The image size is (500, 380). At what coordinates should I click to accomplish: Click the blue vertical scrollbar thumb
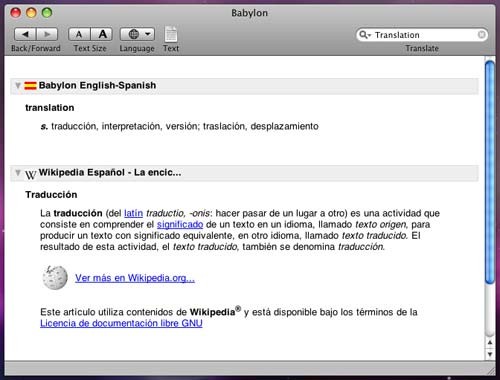(490, 173)
